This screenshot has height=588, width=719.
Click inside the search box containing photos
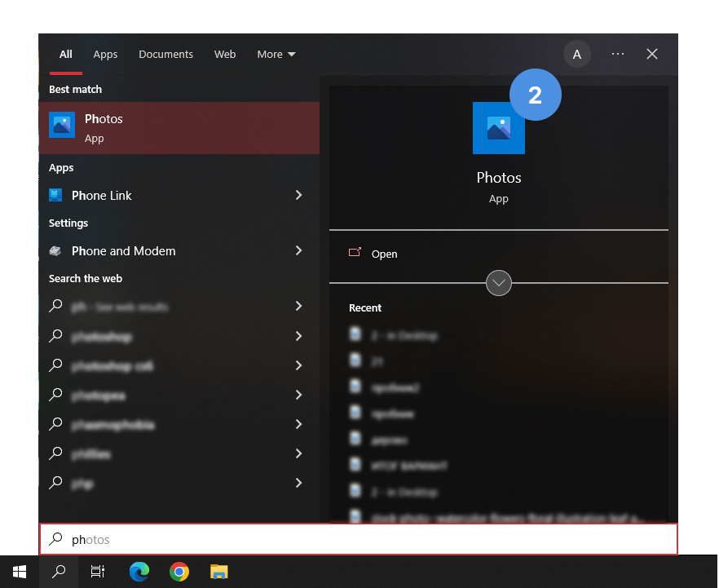pos(359,539)
